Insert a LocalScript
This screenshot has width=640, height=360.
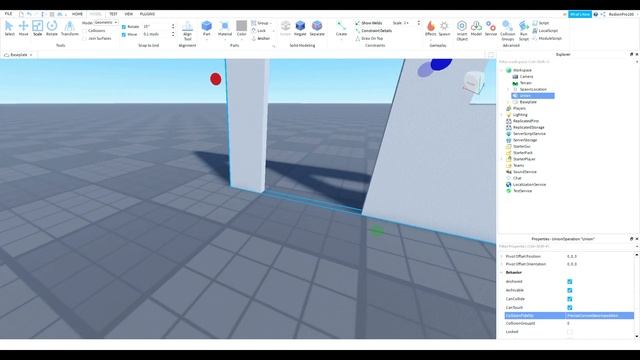point(545,31)
